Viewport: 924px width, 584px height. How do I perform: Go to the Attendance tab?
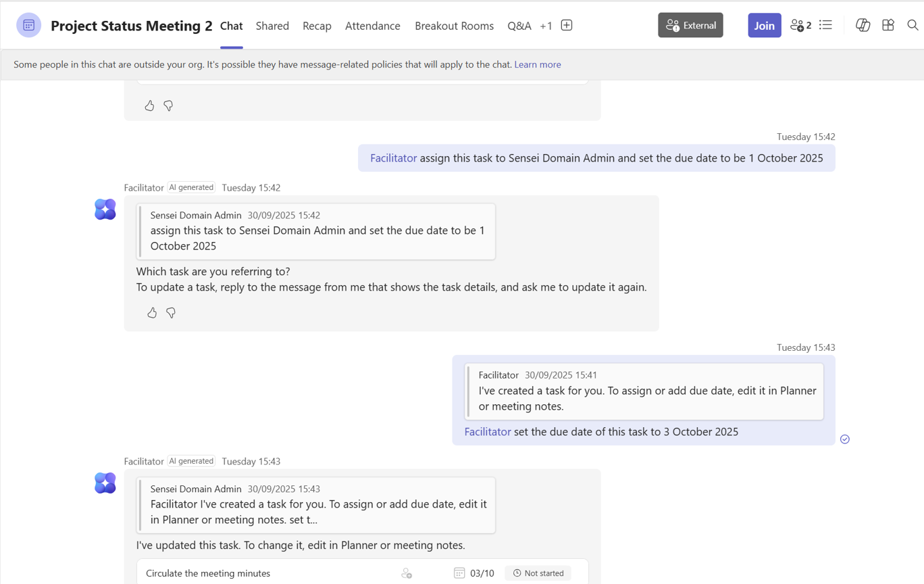click(x=372, y=26)
